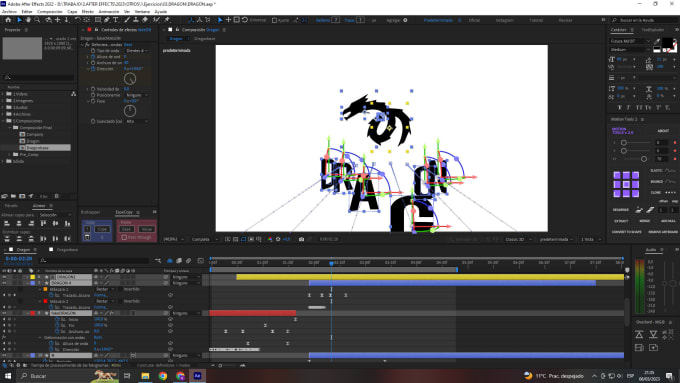Collapse the Deformación con ondas group in timeline

pos(40,337)
